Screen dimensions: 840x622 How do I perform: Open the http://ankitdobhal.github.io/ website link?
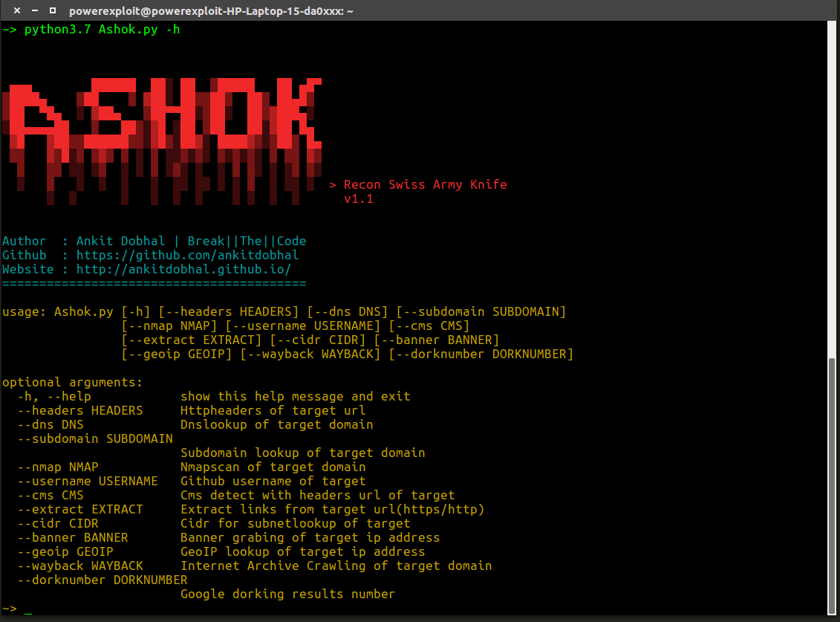(x=183, y=269)
